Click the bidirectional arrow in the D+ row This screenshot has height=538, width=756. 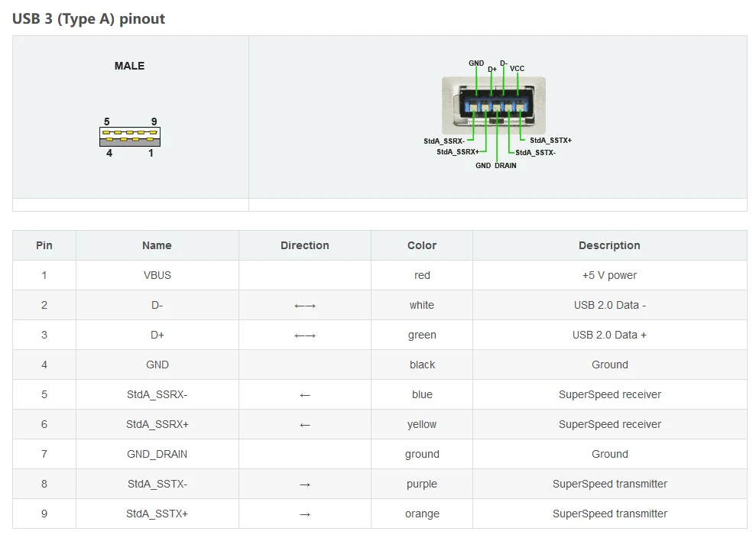coord(305,335)
